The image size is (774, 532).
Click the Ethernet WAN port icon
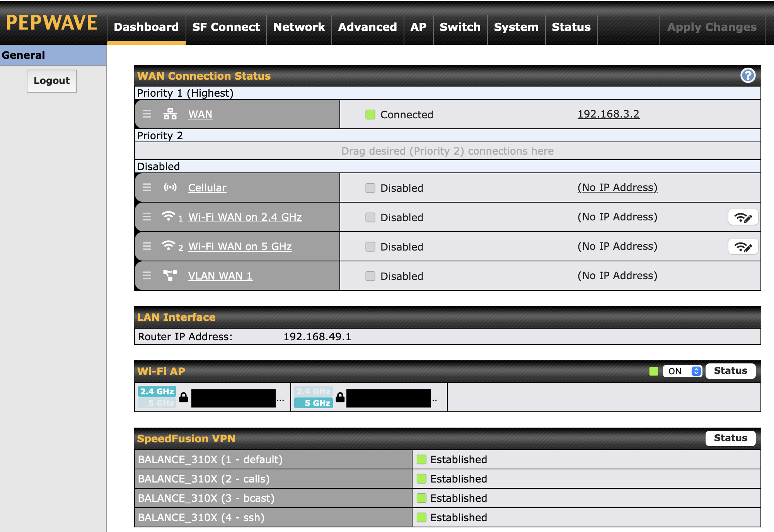point(170,114)
